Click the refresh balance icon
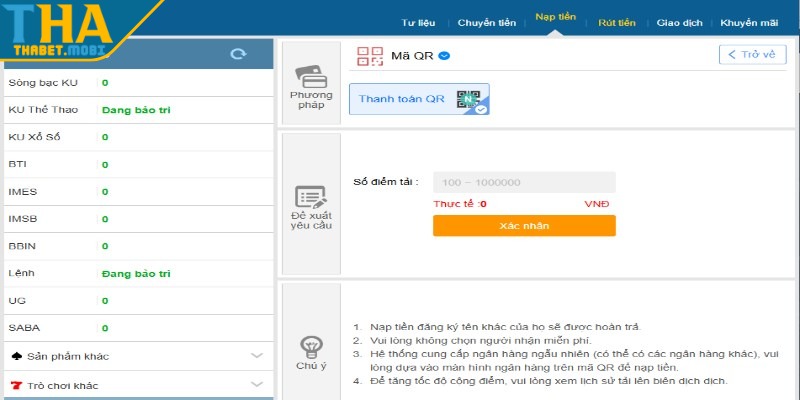 [x=237, y=54]
